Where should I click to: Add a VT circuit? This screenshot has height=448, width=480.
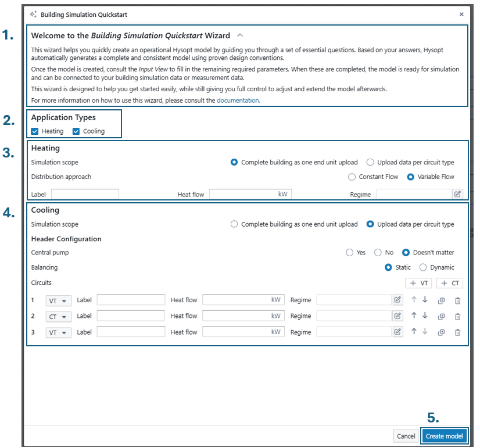[x=418, y=283]
